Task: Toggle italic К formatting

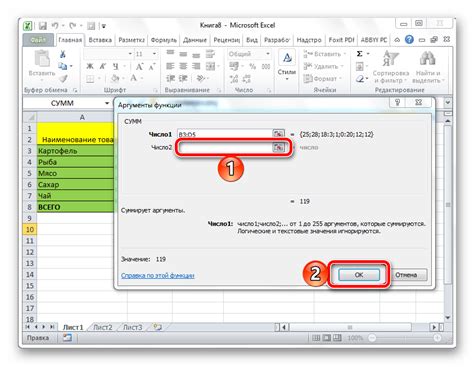Action: pyautogui.click(x=103, y=66)
